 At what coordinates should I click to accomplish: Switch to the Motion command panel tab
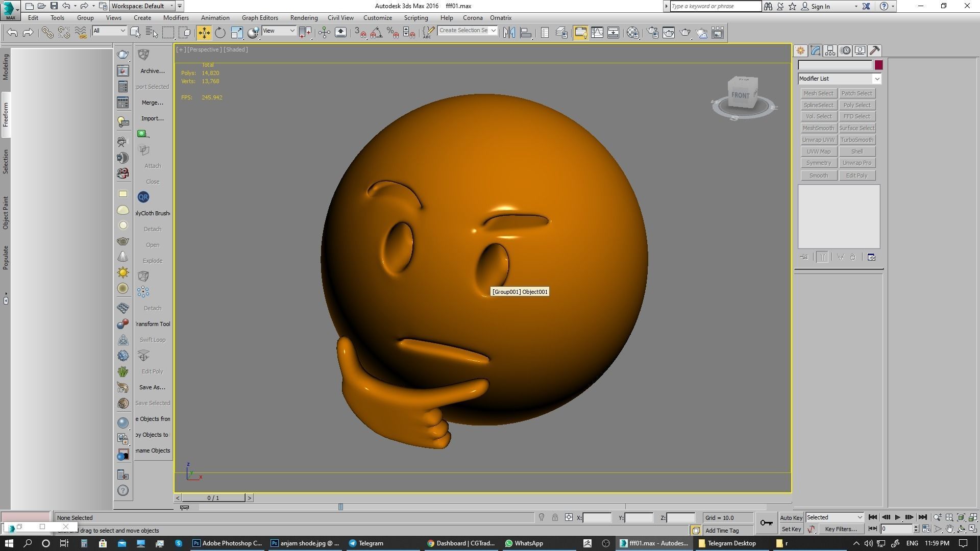(x=845, y=51)
